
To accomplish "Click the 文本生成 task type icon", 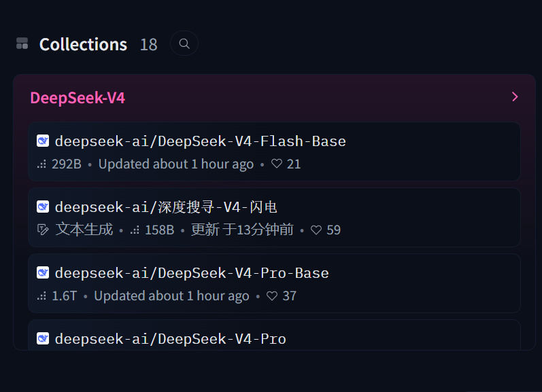I will click(43, 230).
